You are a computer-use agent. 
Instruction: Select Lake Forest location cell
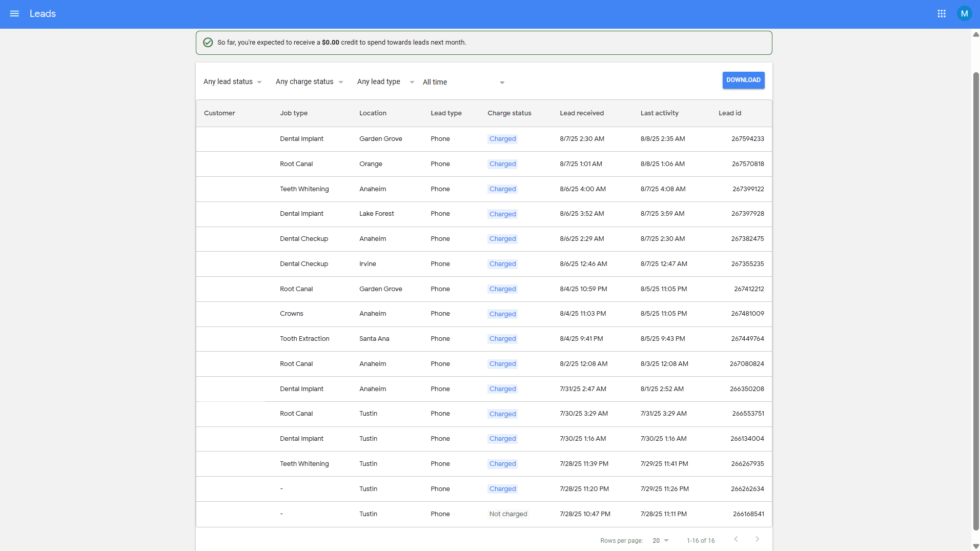(376, 214)
